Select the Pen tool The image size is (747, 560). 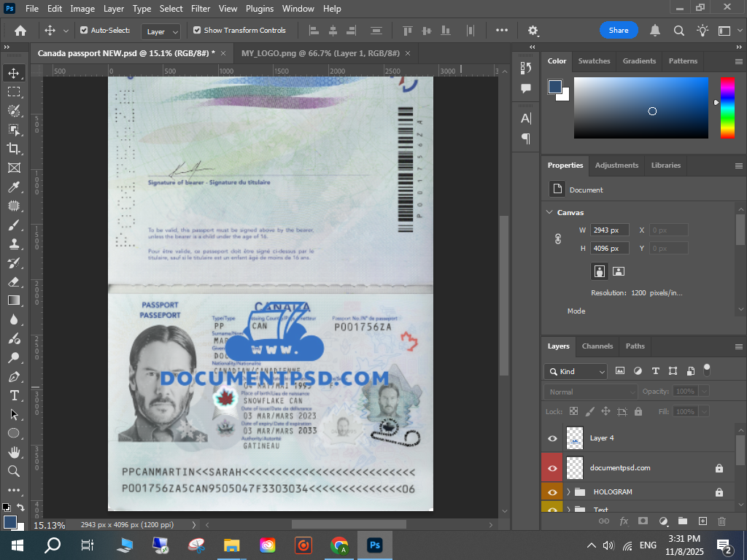click(14, 376)
